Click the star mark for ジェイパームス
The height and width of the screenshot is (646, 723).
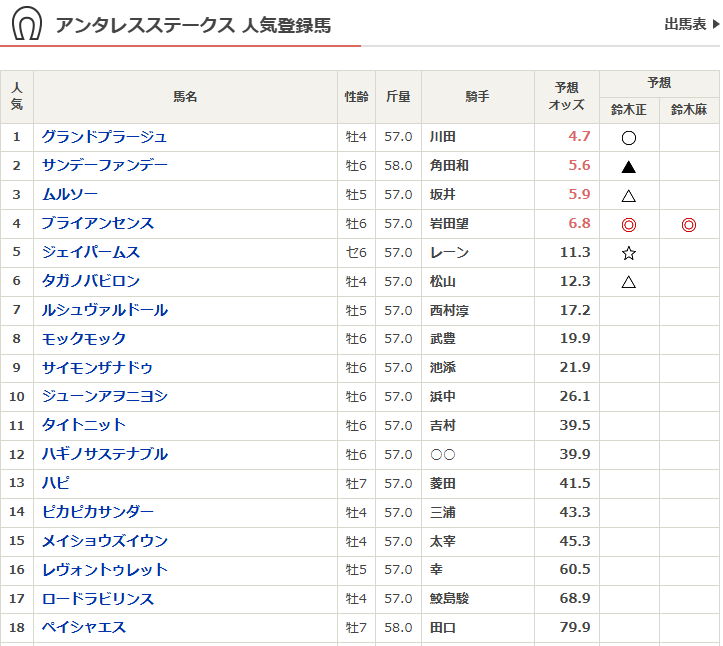tap(629, 254)
